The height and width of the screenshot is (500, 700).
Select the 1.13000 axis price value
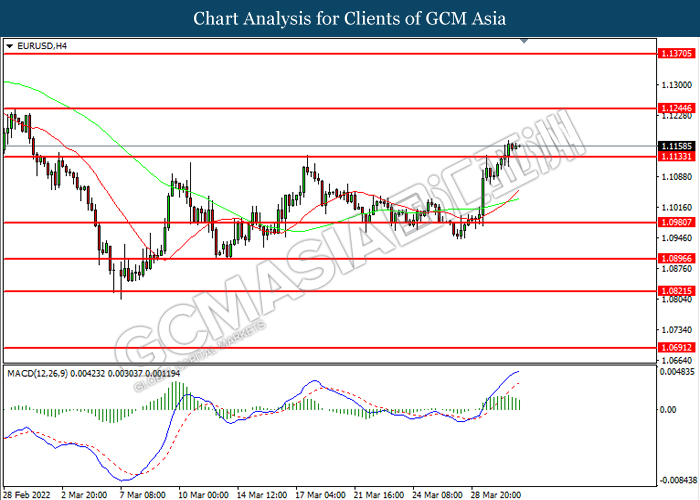coord(676,85)
